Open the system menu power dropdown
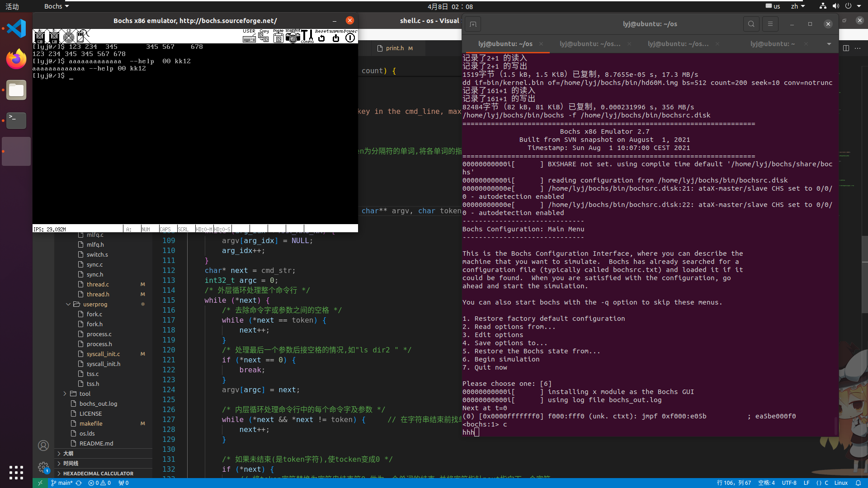 coord(853,6)
